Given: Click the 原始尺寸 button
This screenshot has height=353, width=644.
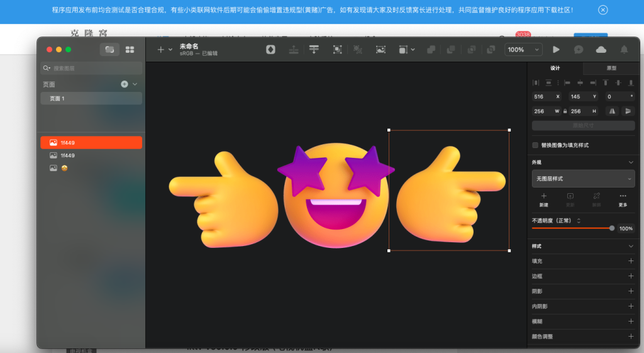Looking at the screenshot, I should point(583,125).
